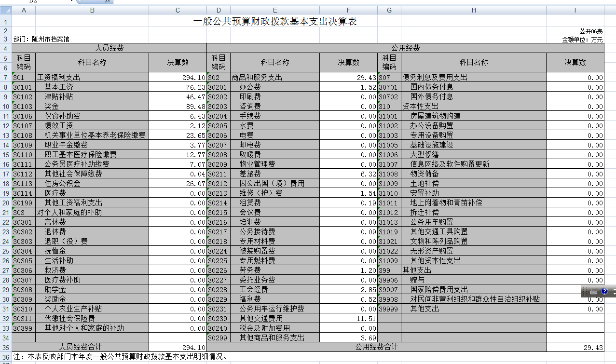
Task: Click the 公用经费合计 total label cell
Action: (376, 347)
